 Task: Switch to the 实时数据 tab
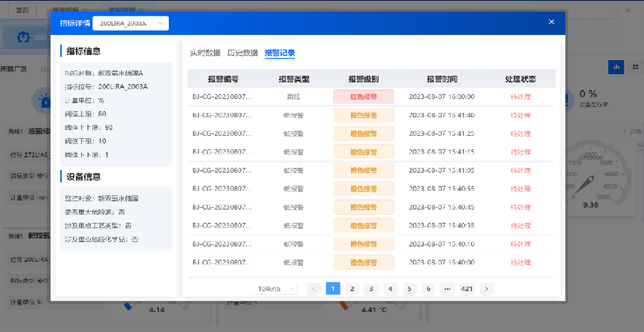(205, 53)
